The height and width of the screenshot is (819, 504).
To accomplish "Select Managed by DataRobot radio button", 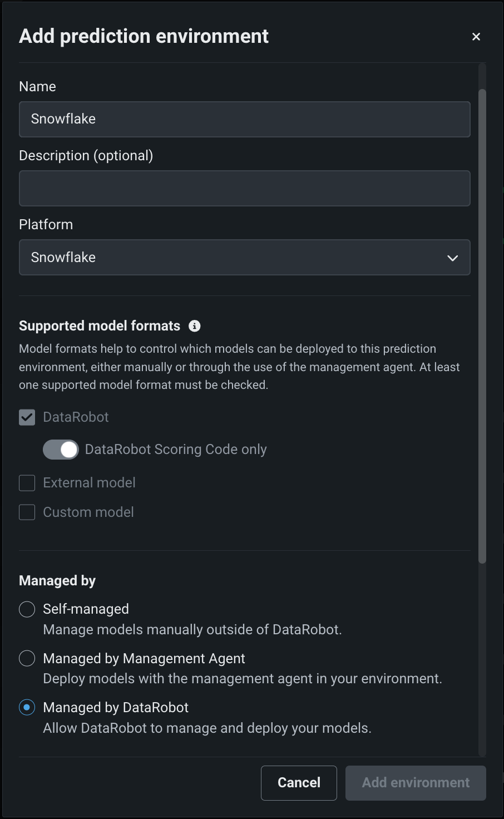I will [27, 708].
